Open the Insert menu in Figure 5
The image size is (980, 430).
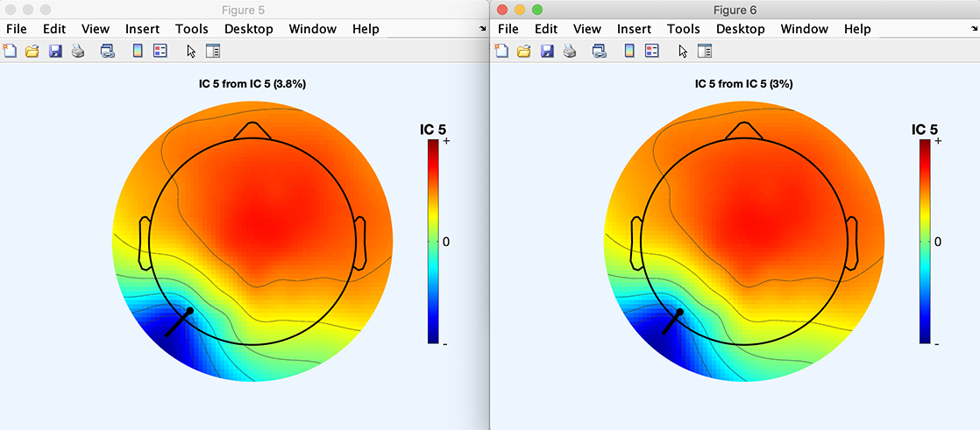142,29
